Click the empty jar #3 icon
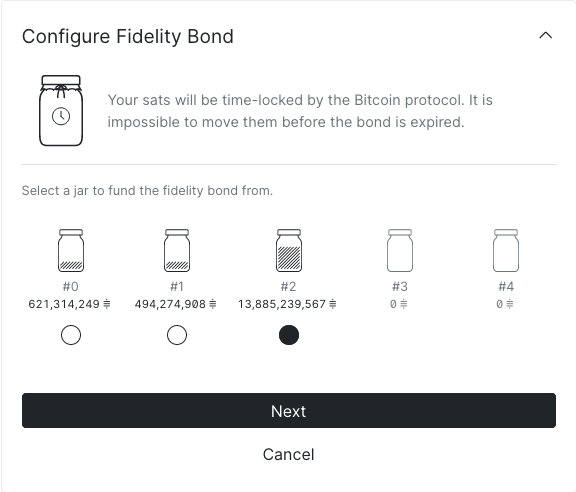This screenshot has width=576, height=492. pyautogui.click(x=400, y=250)
